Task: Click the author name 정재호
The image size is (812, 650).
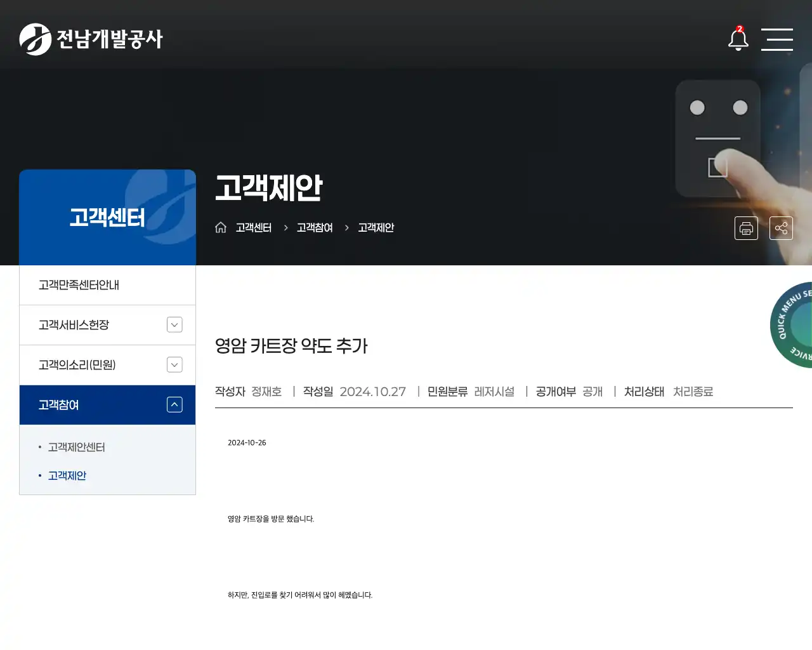Action: tap(266, 392)
